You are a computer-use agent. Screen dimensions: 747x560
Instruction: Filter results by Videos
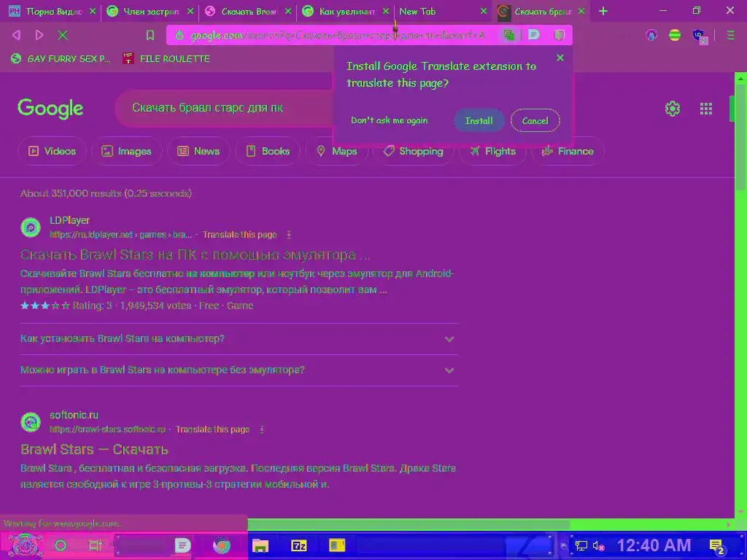coord(52,152)
